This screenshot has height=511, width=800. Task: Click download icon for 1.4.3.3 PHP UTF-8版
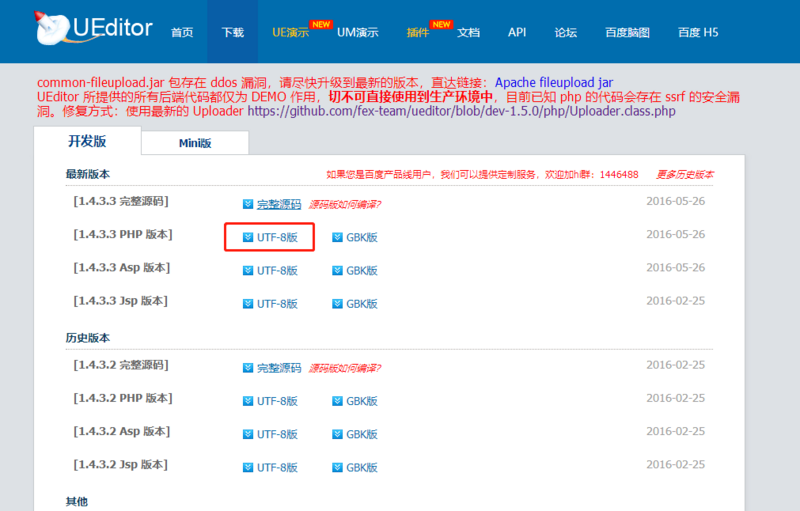(248, 237)
